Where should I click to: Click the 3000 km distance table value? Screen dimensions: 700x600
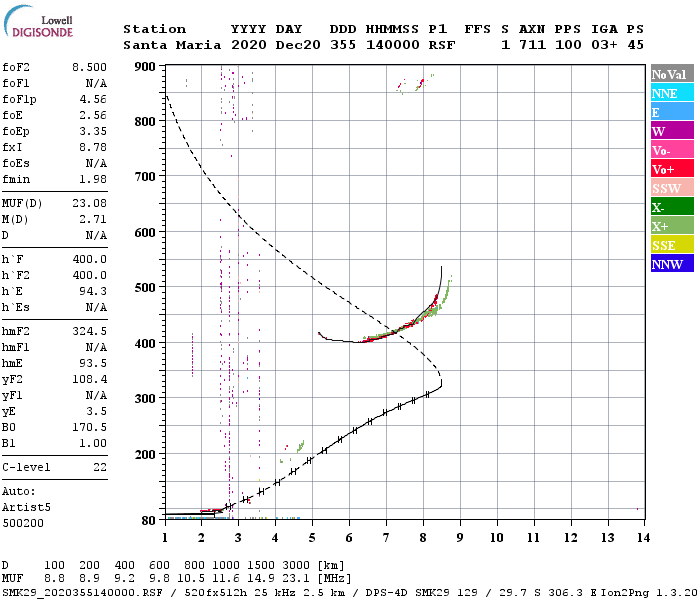(x=296, y=566)
